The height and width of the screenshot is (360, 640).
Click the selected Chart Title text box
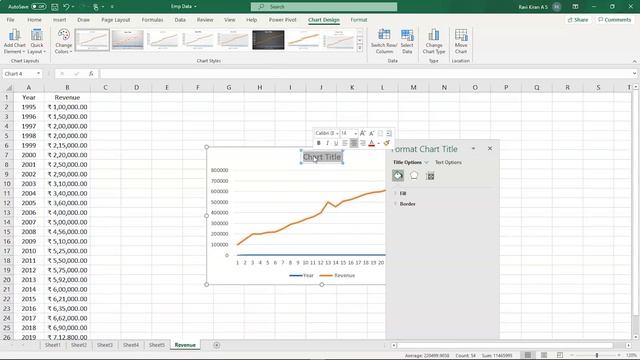click(322, 157)
